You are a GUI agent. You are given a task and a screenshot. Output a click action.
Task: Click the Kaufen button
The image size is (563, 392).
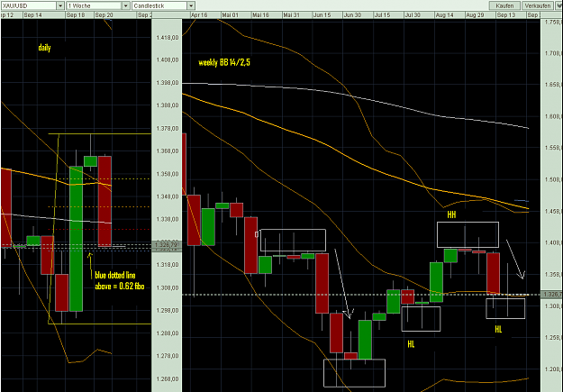[x=504, y=5]
